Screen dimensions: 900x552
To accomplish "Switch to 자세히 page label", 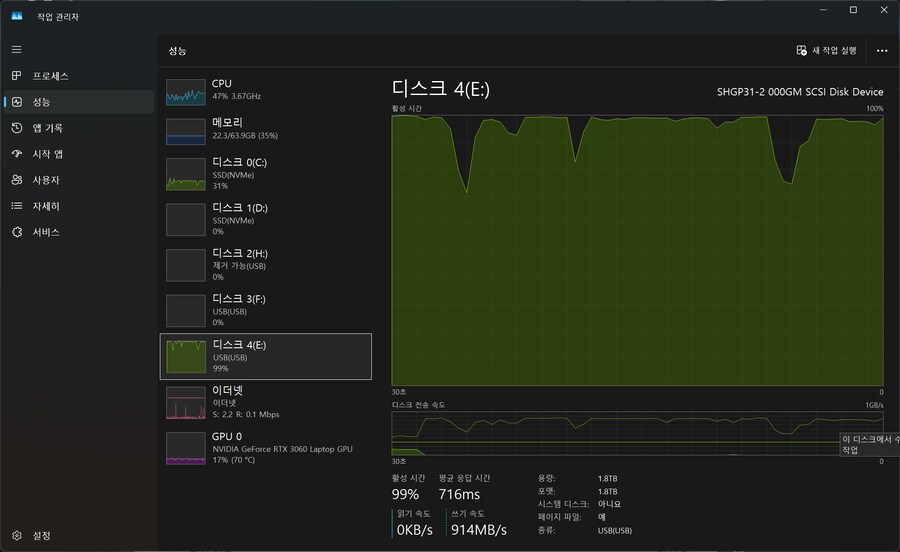I will click(46, 206).
